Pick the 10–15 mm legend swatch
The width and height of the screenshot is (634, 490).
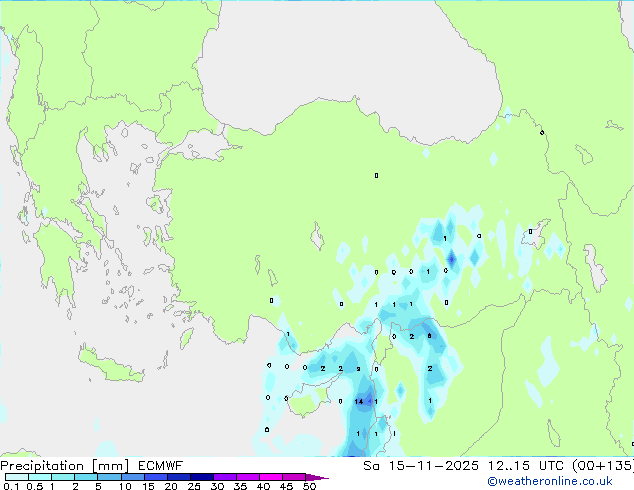[x=133, y=477]
